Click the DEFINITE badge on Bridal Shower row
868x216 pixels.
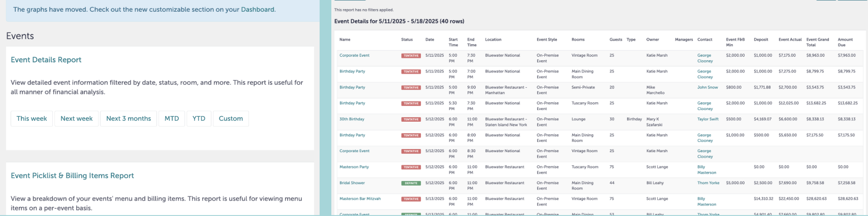pos(411,183)
